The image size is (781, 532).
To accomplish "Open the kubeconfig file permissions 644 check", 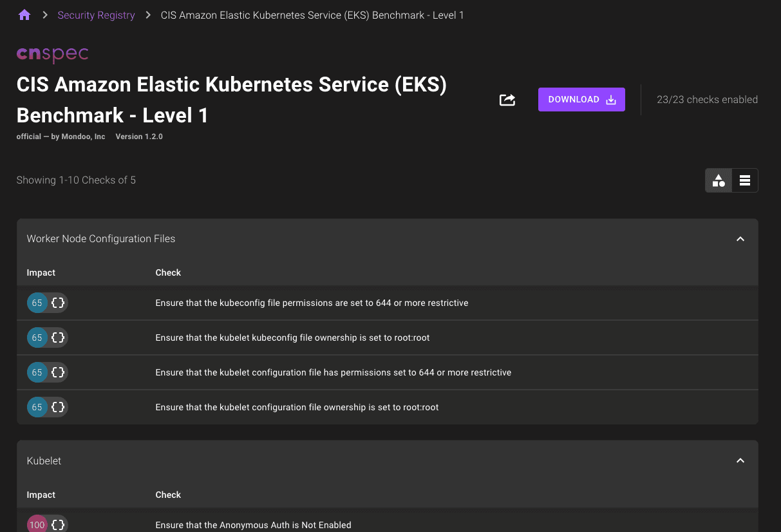I will pyautogui.click(x=312, y=303).
